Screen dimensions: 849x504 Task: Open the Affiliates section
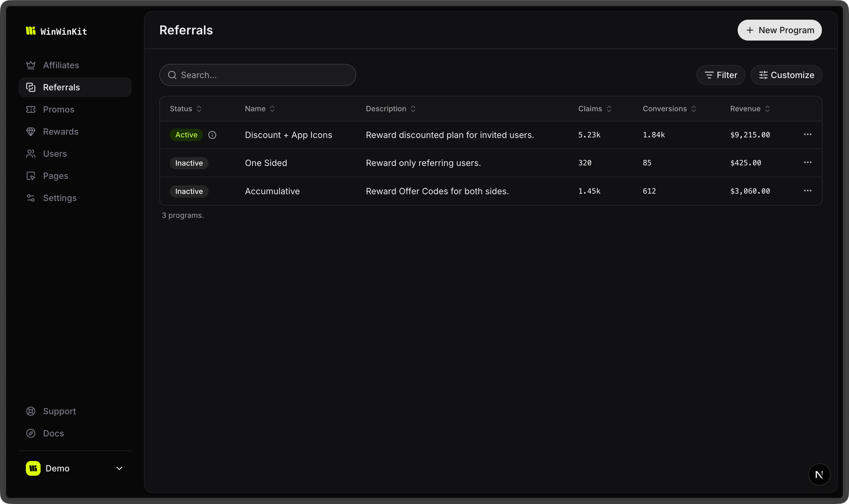[x=75, y=65]
